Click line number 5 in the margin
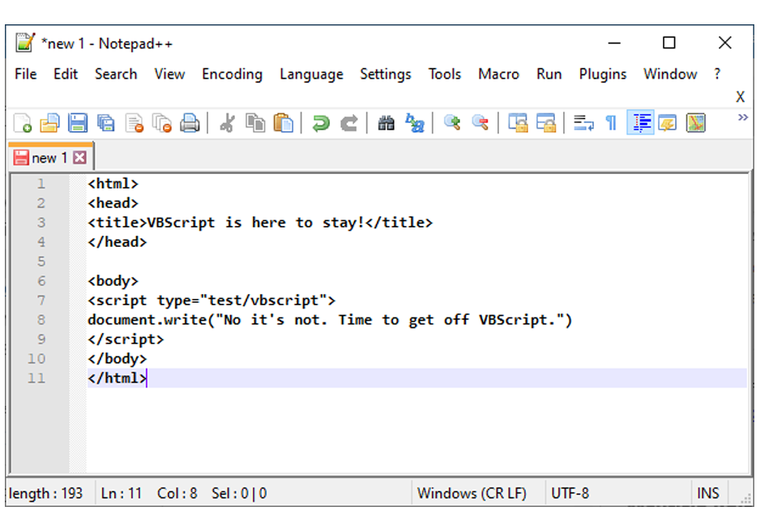Image resolution: width=760 pixels, height=532 pixels. tap(41, 262)
